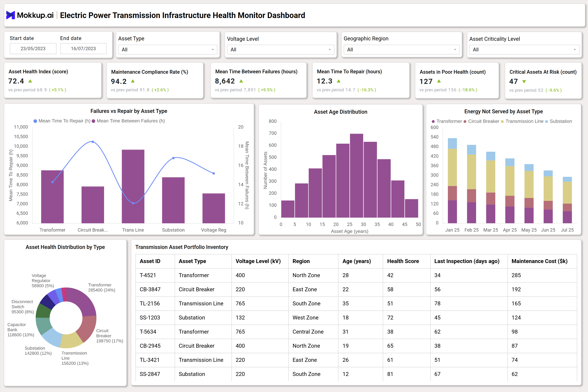
Task: Click asset ID TL-3421 in the table
Action: coord(150,360)
